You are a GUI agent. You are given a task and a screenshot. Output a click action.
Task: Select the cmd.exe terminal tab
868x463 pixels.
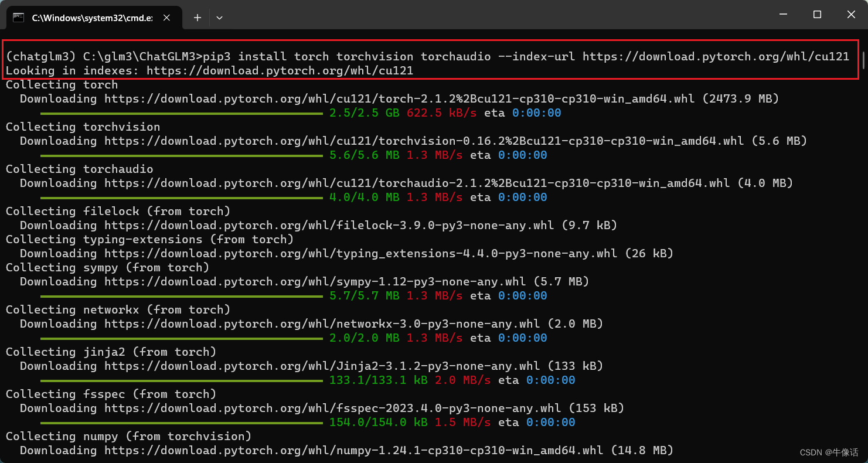tap(94, 18)
